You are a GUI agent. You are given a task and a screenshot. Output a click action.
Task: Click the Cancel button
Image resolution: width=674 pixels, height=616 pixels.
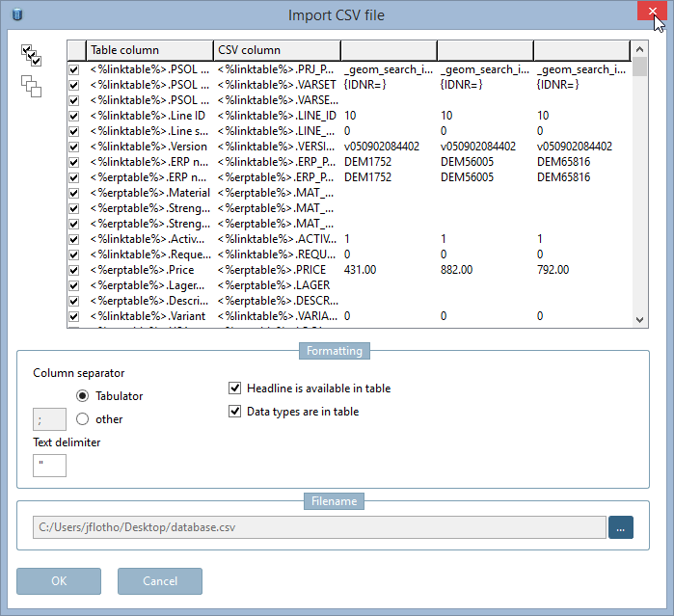tap(160, 581)
